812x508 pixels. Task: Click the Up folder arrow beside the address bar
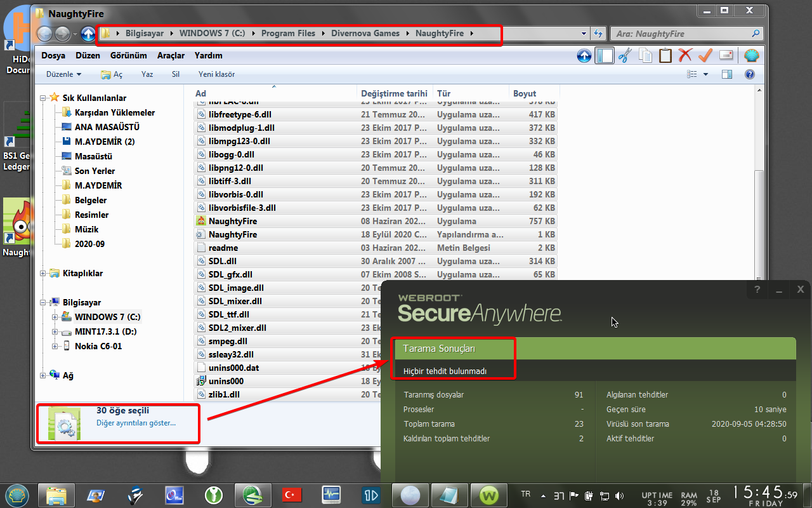pyautogui.click(x=88, y=34)
